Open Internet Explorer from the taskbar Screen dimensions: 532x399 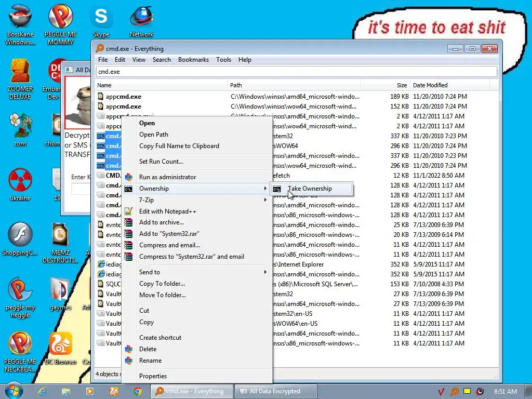pyautogui.click(x=42, y=391)
